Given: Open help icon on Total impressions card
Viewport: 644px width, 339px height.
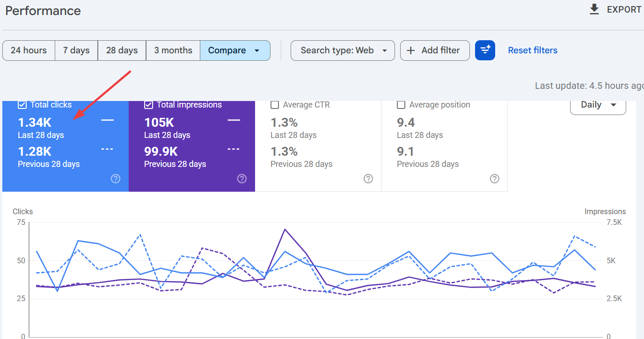Looking at the screenshot, I should pyautogui.click(x=242, y=179).
